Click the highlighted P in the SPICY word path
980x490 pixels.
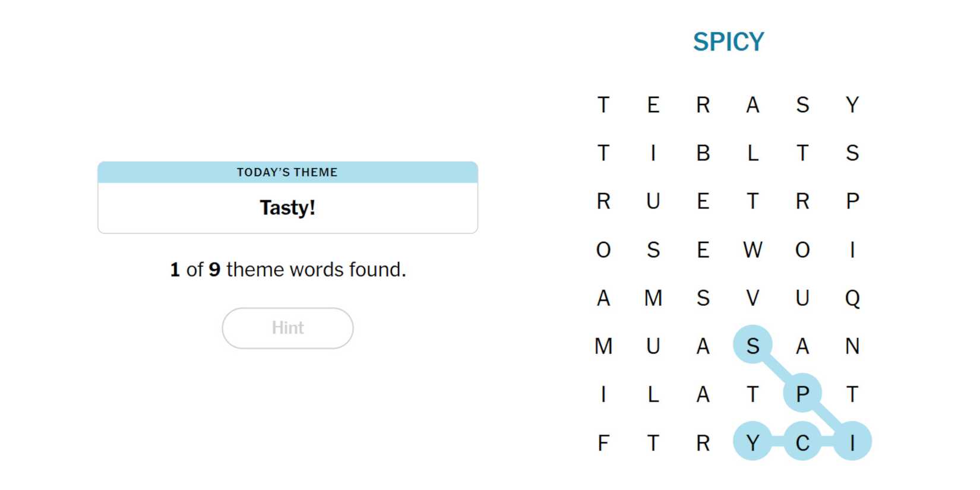click(x=802, y=393)
